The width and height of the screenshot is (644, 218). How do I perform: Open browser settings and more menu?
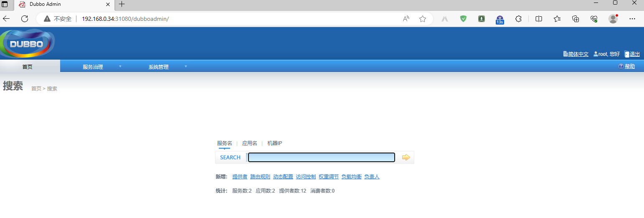(632, 19)
